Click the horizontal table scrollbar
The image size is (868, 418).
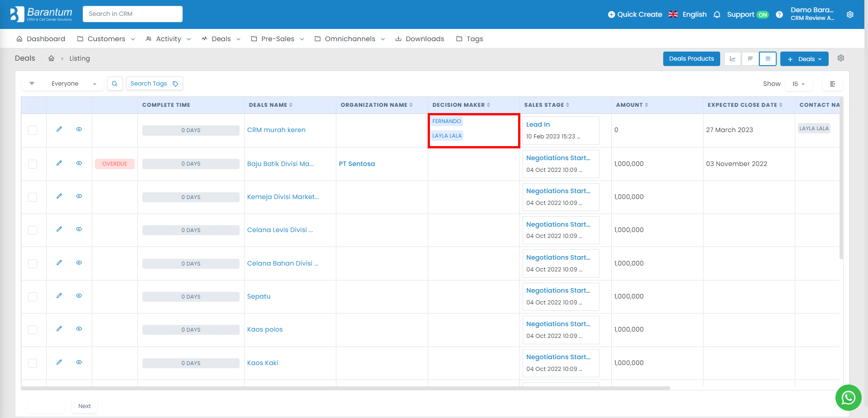(x=346, y=388)
